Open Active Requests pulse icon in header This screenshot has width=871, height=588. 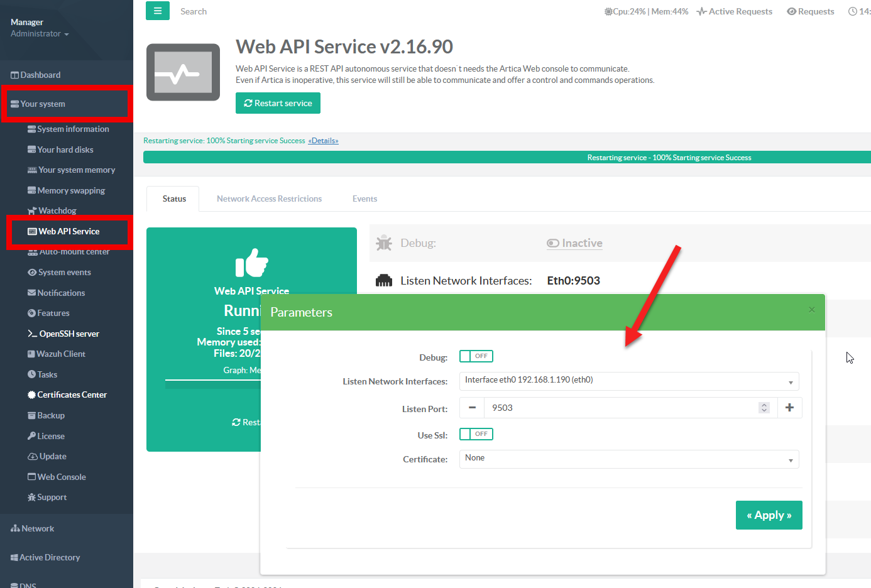pyautogui.click(x=702, y=11)
